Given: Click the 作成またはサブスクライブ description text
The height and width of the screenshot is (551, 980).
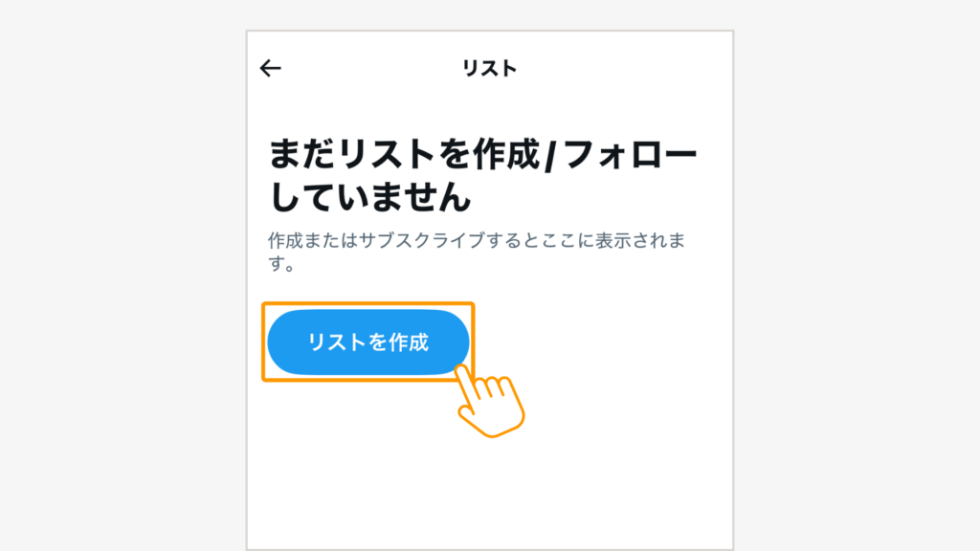Looking at the screenshot, I should [x=477, y=252].
